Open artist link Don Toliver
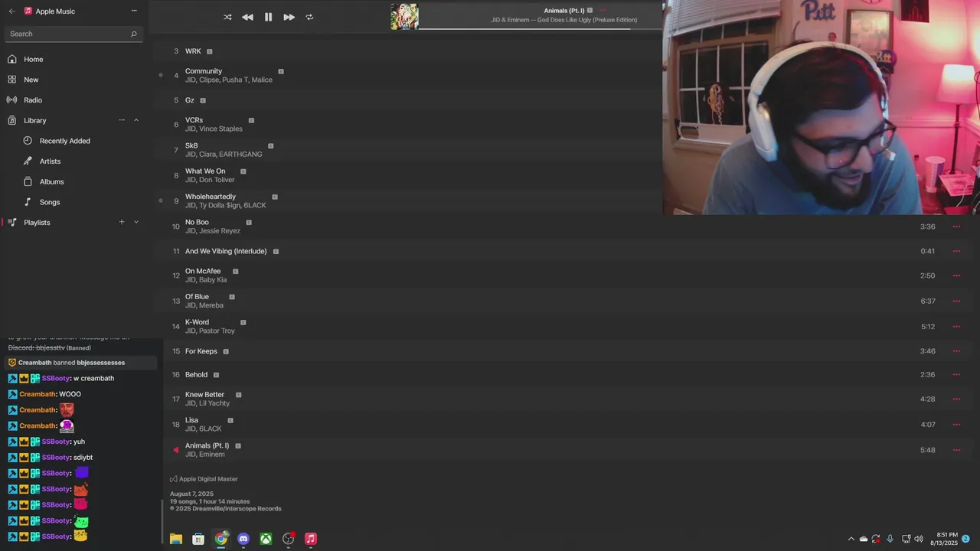Image resolution: width=980 pixels, height=551 pixels. tap(217, 180)
